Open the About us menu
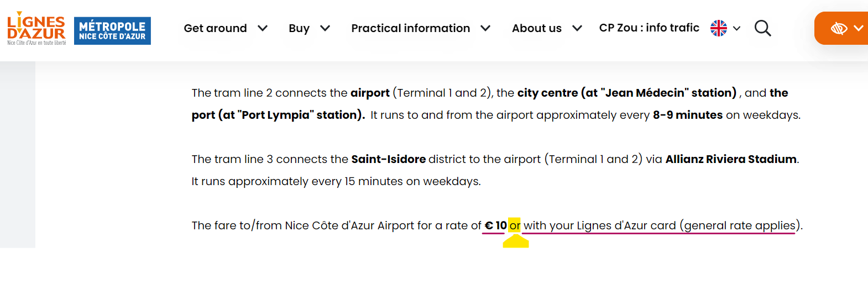Image resolution: width=868 pixels, height=284 pixels. coord(537,28)
